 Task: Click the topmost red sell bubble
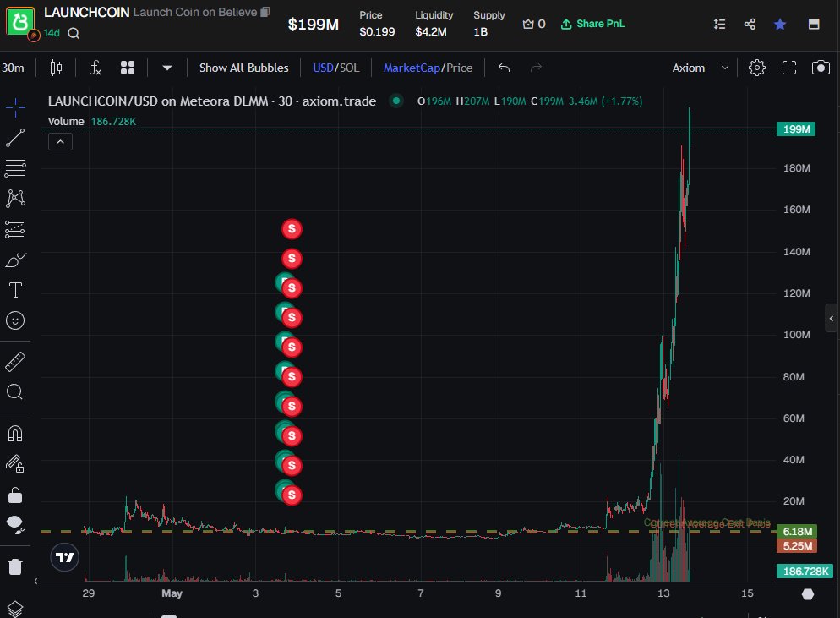tap(292, 229)
